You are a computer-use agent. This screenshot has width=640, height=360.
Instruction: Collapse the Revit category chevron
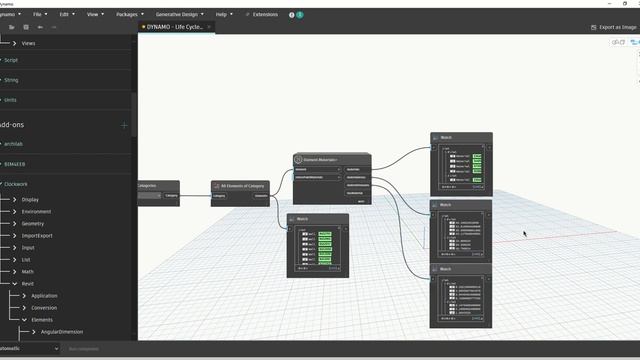click(x=15, y=284)
